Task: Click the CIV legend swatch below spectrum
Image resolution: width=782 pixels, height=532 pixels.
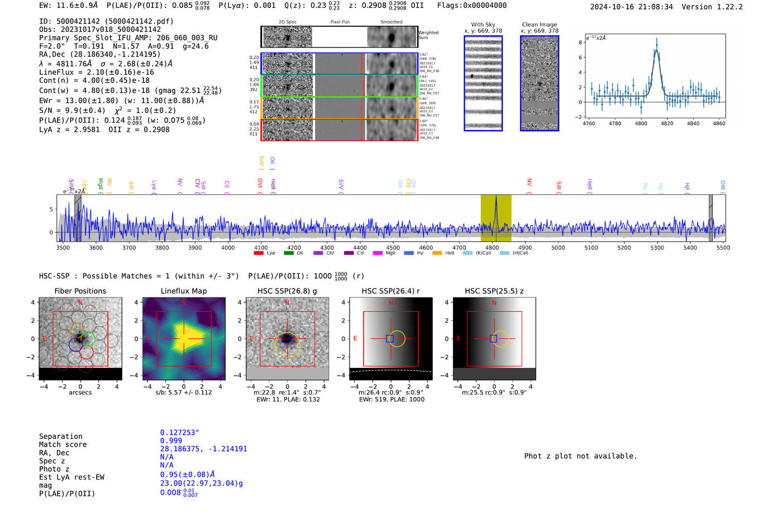Action: [x=318, y=253]
